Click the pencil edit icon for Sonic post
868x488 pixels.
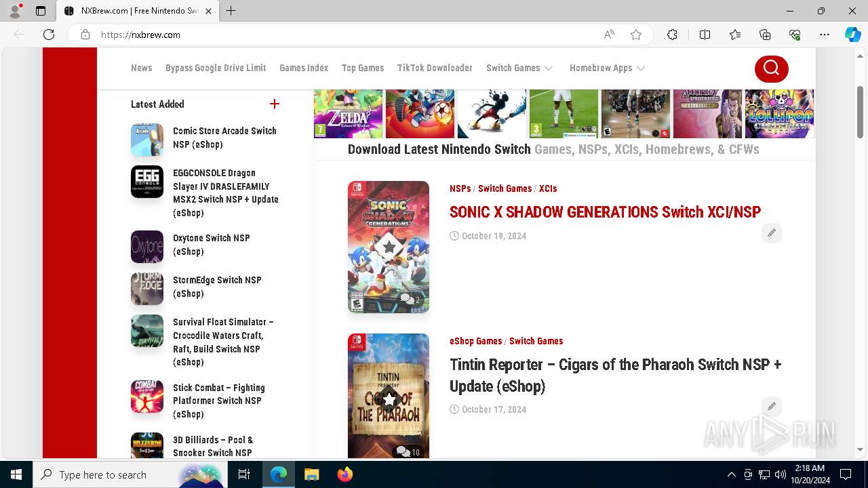772,233
